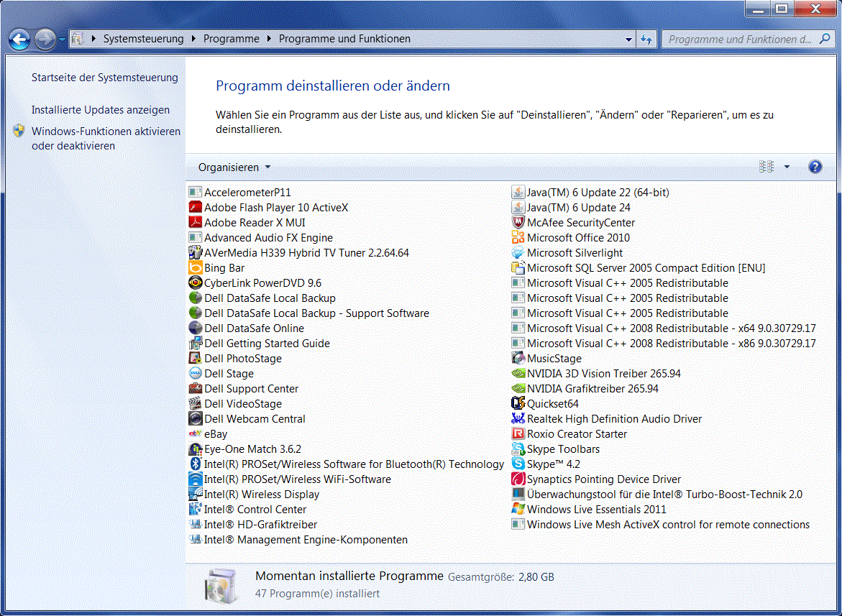842x616 pixels.
Task: Expand the address bar history dropdown
Action: point(628,39)
